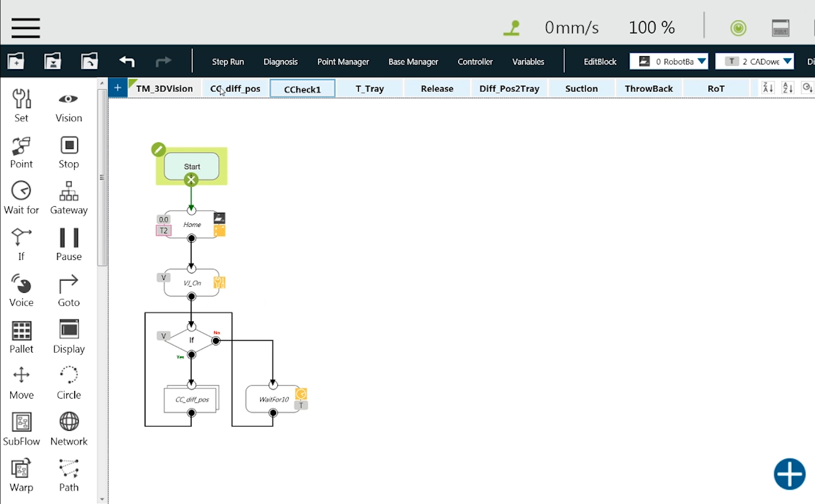
Task: Open the Point Manager
Action: 343,62
